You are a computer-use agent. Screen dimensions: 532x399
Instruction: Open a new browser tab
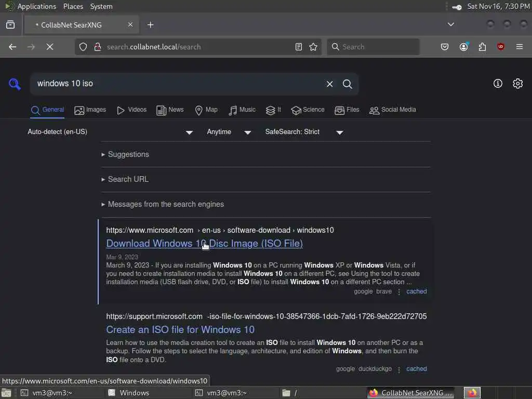point(150,25)
